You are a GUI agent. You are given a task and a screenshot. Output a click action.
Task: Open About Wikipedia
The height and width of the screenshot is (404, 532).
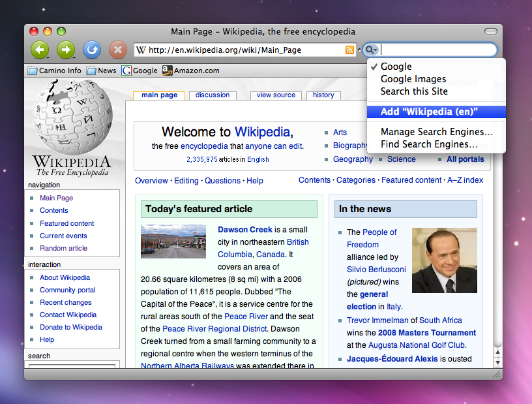point(65,277)
